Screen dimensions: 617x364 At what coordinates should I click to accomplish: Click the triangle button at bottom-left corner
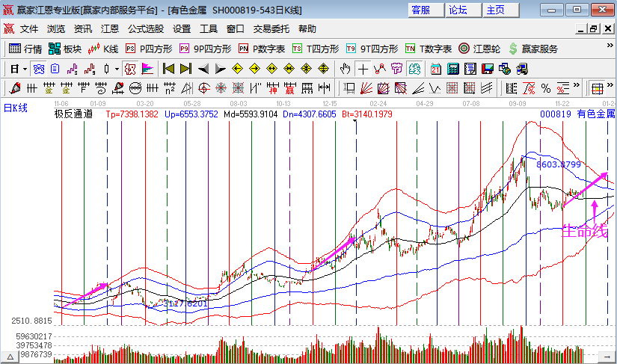point(10,357)
